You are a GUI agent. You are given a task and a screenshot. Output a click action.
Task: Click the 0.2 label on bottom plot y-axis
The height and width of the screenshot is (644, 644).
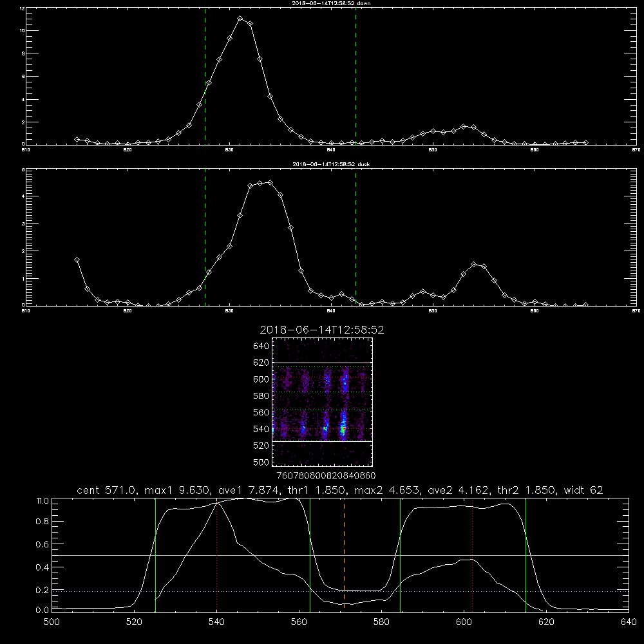tap(43, 590)
